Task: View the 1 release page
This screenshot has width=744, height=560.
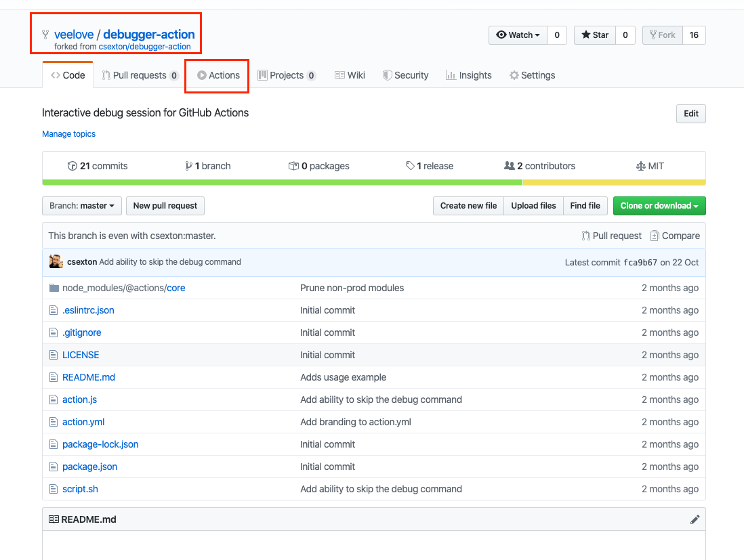Action: [430, 166]
